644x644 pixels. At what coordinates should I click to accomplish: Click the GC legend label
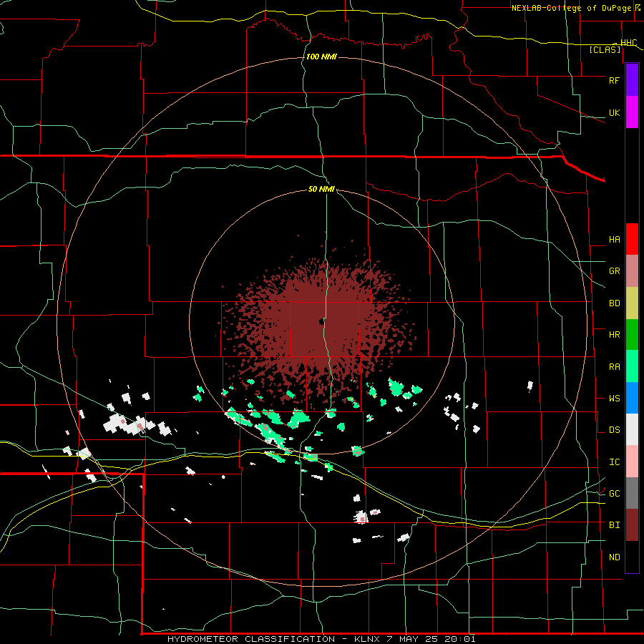pos(614,494)
